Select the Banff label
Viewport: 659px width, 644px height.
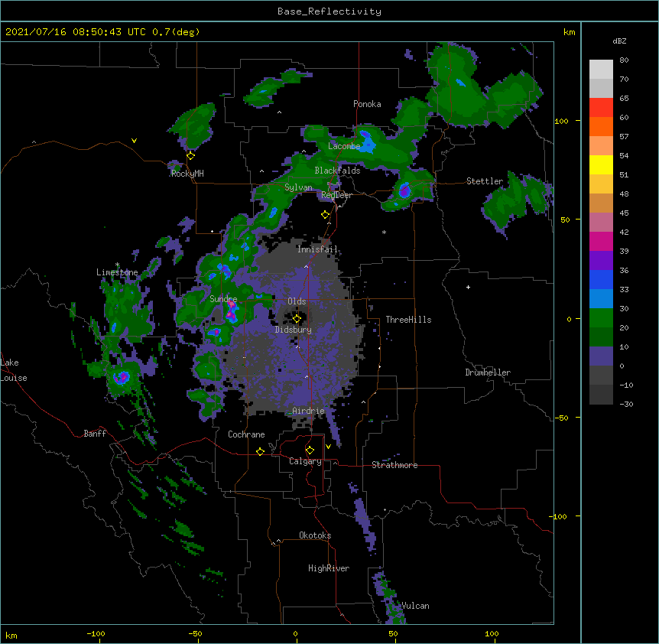click(x=95, y=434)
